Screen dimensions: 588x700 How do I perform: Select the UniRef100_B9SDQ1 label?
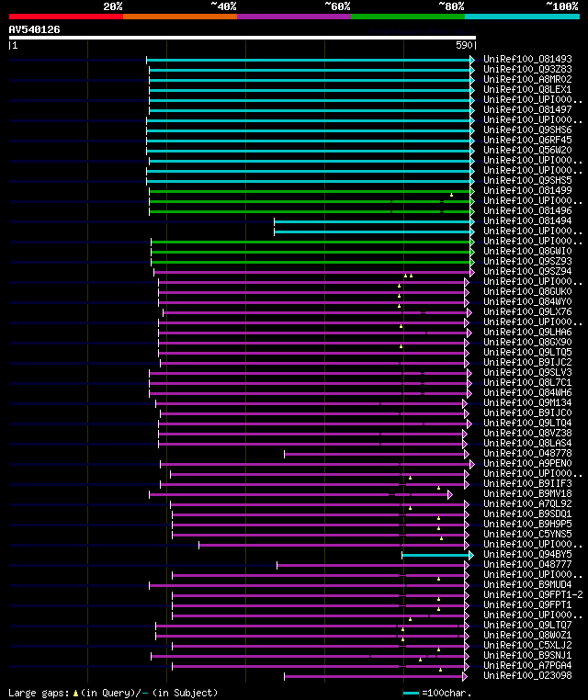tap(527, 514)
